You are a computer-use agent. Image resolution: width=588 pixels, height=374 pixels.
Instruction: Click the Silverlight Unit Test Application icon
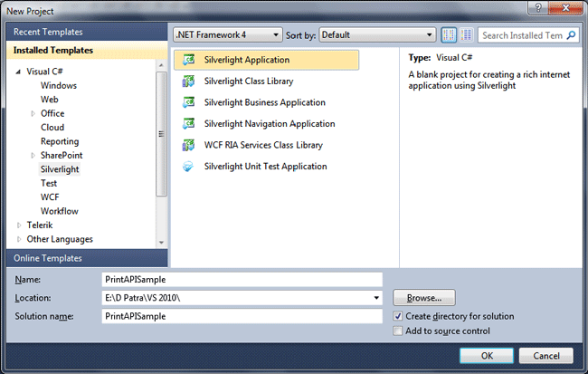coord(188,167)
